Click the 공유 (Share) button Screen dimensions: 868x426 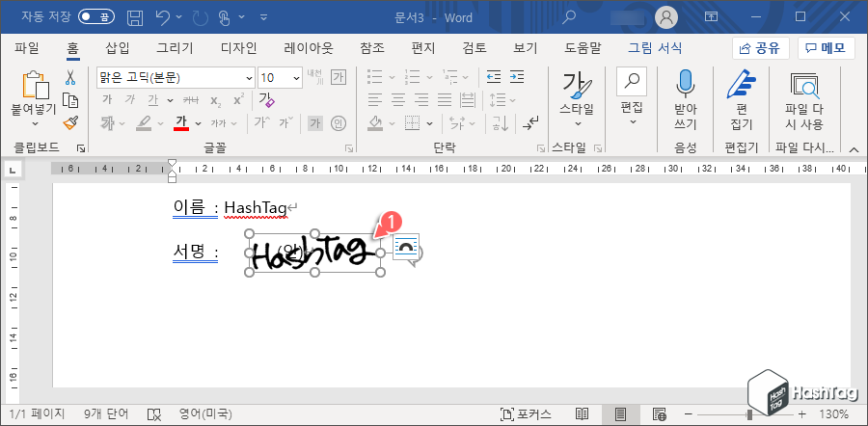tap(761, 48)
